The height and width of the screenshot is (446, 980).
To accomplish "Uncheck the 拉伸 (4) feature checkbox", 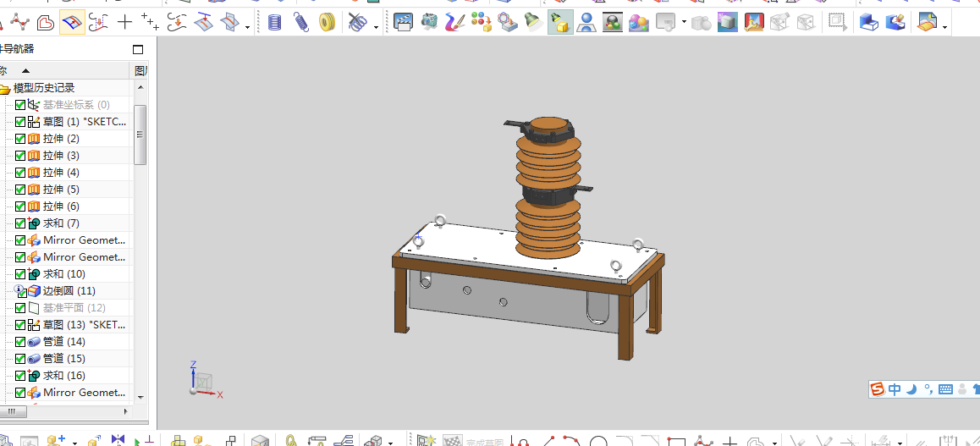I will point(20,173).
